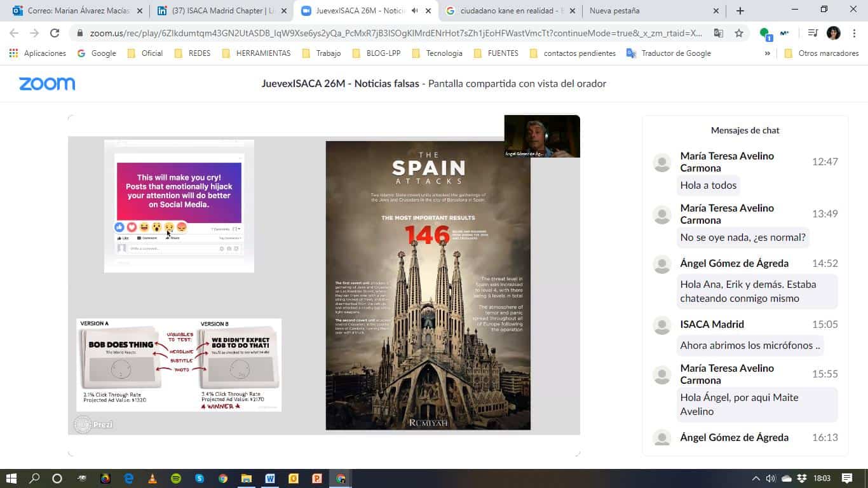This screenshot has width=868, height=488.
Task: Mute the audio indicator on JuevexISACA tab
Action: (415, 11)
